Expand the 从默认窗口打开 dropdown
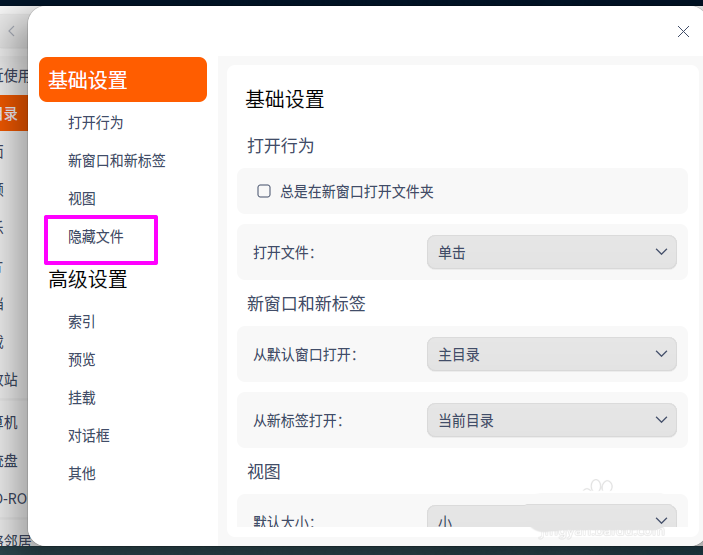 [x=551, y=355]
